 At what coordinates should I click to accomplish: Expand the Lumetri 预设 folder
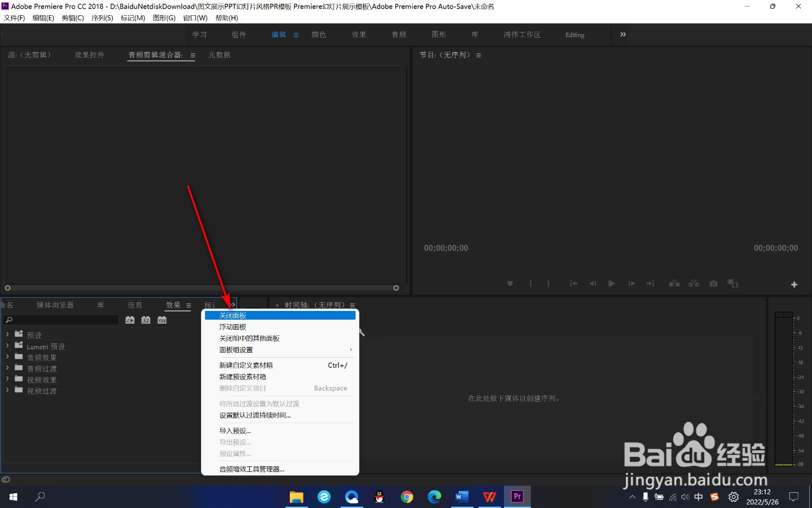pyautogui.click(x=7, y=345)
